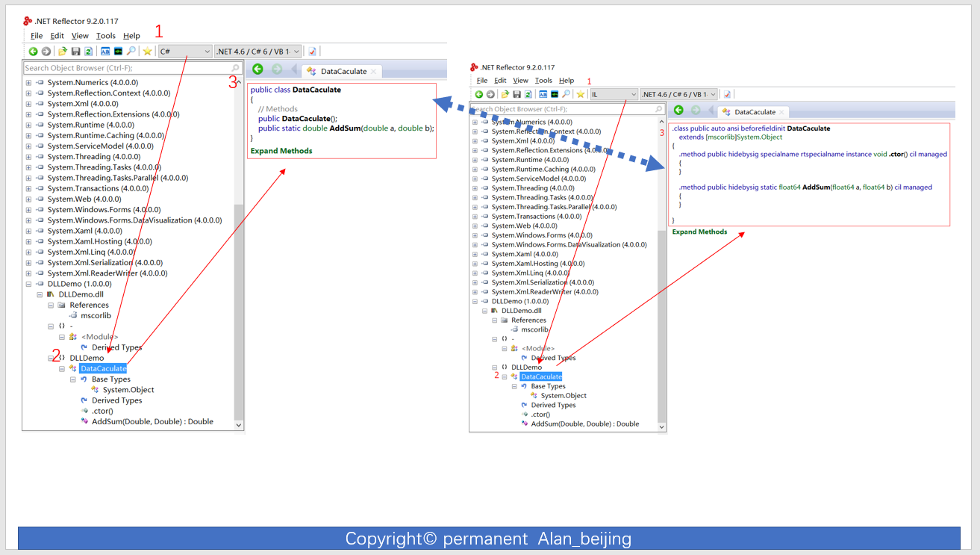Image resolution: width=980 pixels, height=555 pixels.
Task: Click the green waveform analyzer icon in right toolbar
Action: coord(555,94)
